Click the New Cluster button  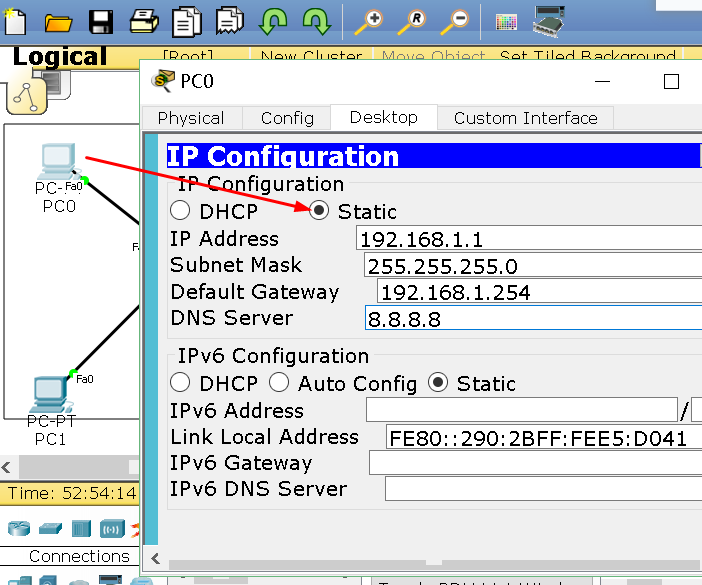(311, 56)
